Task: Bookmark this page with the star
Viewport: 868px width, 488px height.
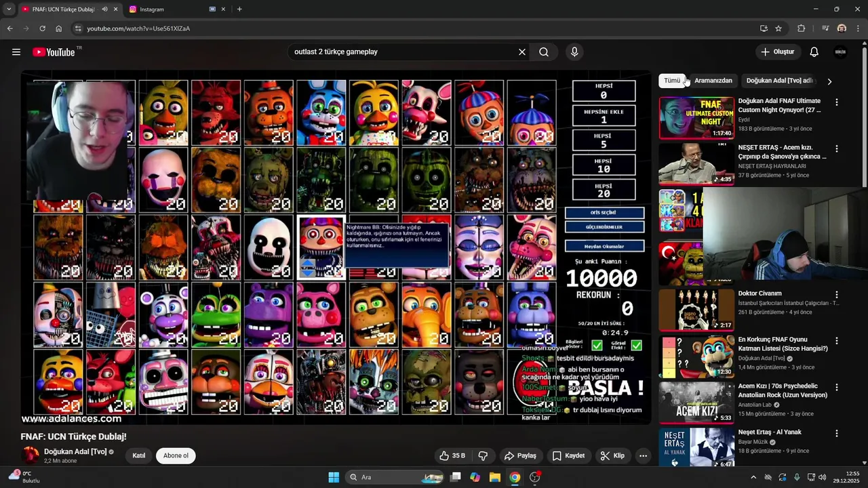Action: click(x=778, y=28)
